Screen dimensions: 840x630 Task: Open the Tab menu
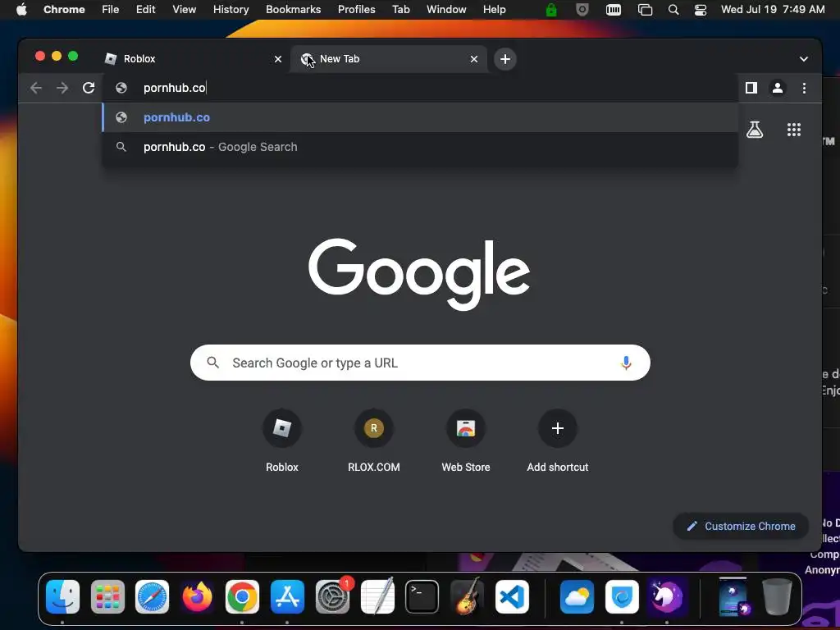(400, 10)
